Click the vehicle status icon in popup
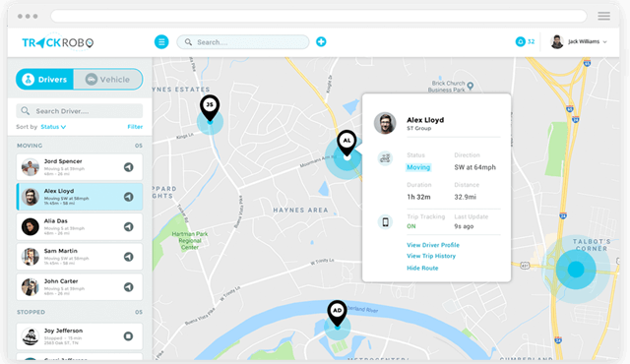The height and width of the screenshot is (364, 630). (385, 158)
